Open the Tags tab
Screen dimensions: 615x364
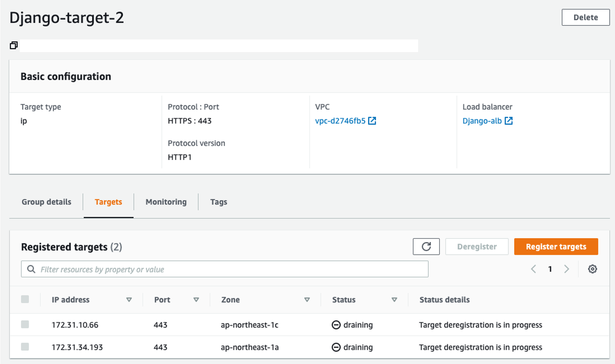coord(219,202)
